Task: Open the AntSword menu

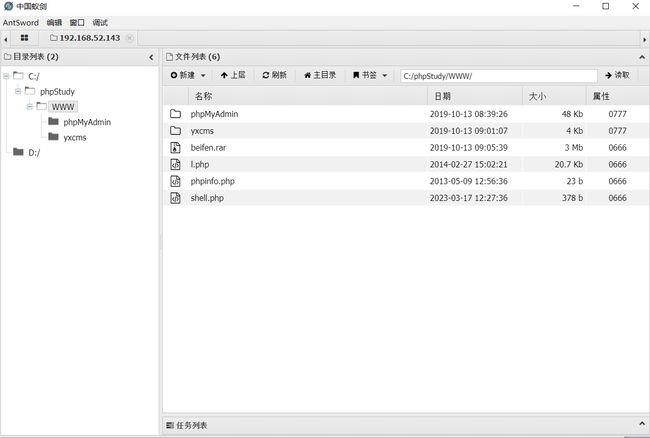Action: click(x=21, y=22)
